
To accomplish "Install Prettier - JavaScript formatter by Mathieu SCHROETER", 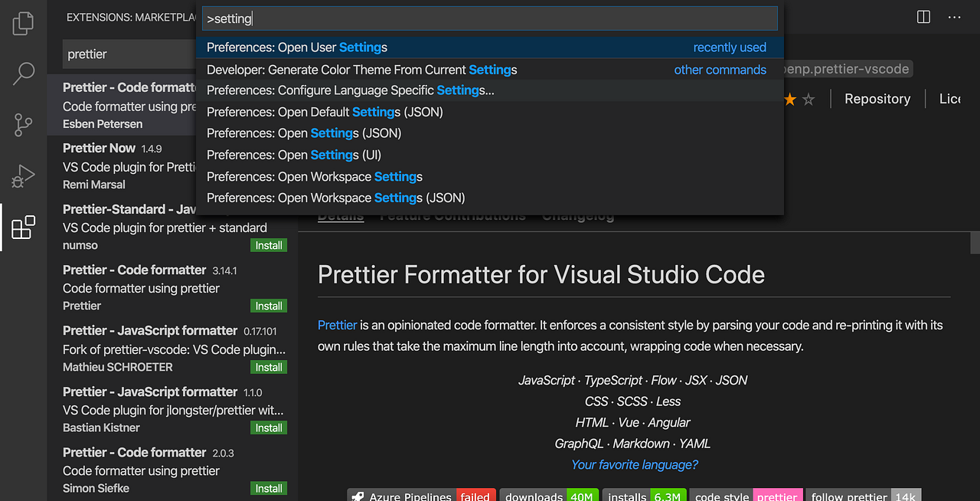I will 268,367.
